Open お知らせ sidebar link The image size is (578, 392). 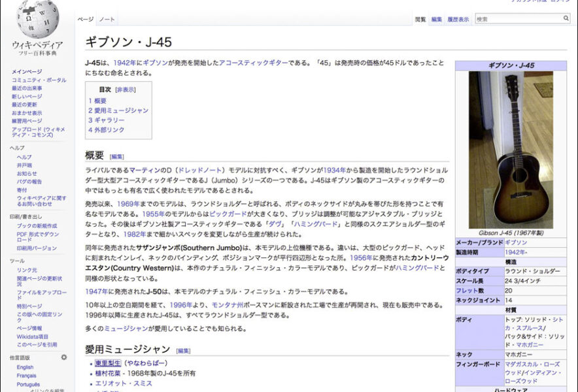[x=27, y=174]
